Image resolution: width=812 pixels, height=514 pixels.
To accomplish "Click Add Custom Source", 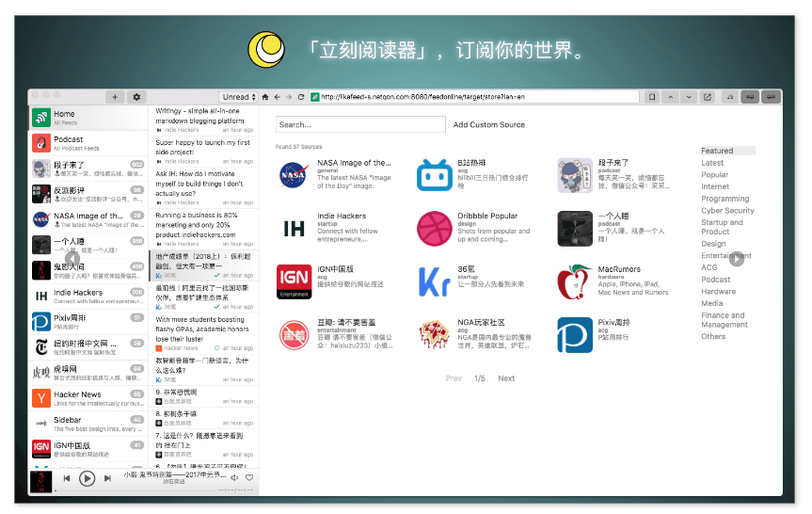I will 488,124.
